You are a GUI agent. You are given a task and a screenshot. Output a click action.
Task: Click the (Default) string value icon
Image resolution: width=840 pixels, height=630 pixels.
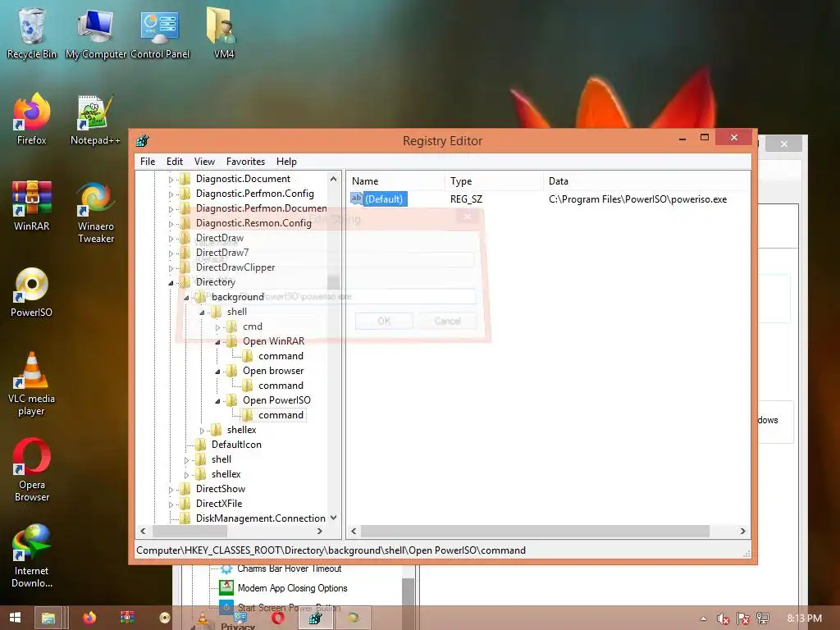(356, 199)
